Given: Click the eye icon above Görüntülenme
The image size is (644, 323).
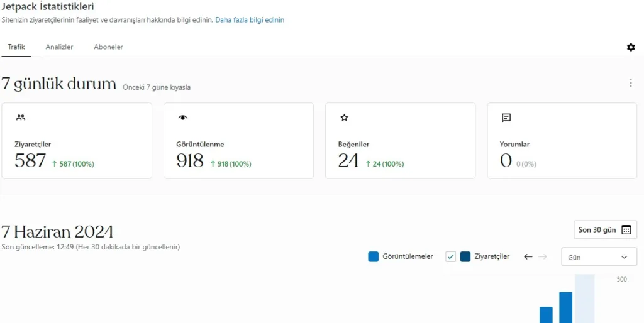Looking at the screenshot, I should [x=183, y=118].
